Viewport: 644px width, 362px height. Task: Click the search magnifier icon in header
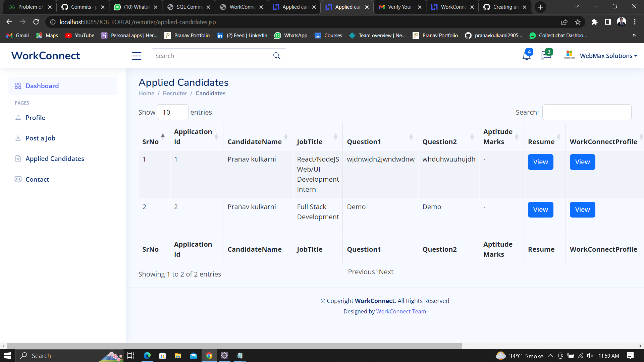pos(276,56)
